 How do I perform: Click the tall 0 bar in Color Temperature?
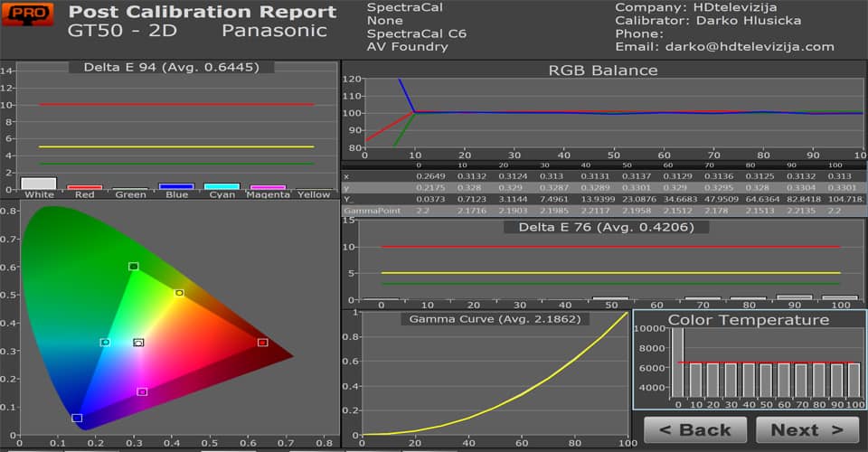[677, 362]
